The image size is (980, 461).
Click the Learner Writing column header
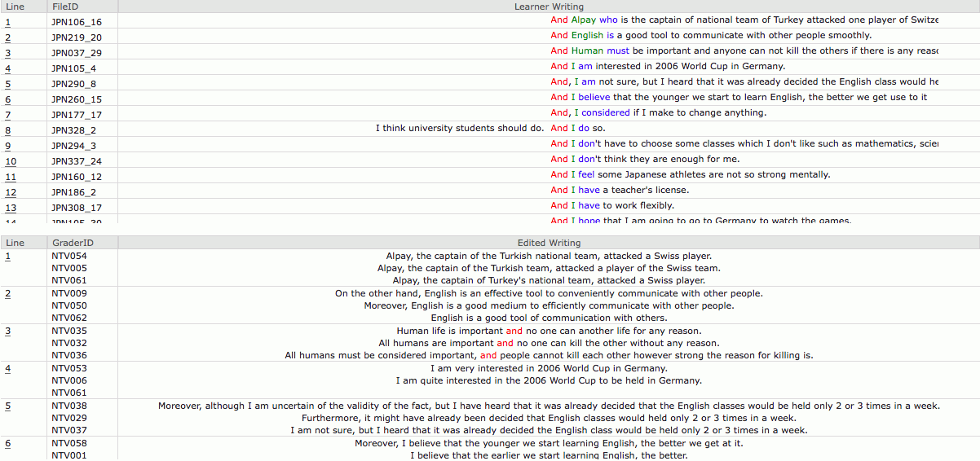pos(549,7)
